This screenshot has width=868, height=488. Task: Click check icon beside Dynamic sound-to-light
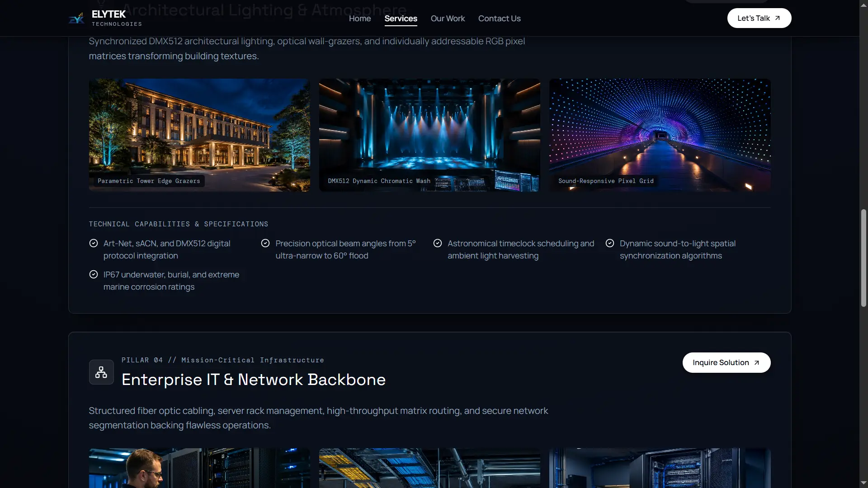point(610,243)
